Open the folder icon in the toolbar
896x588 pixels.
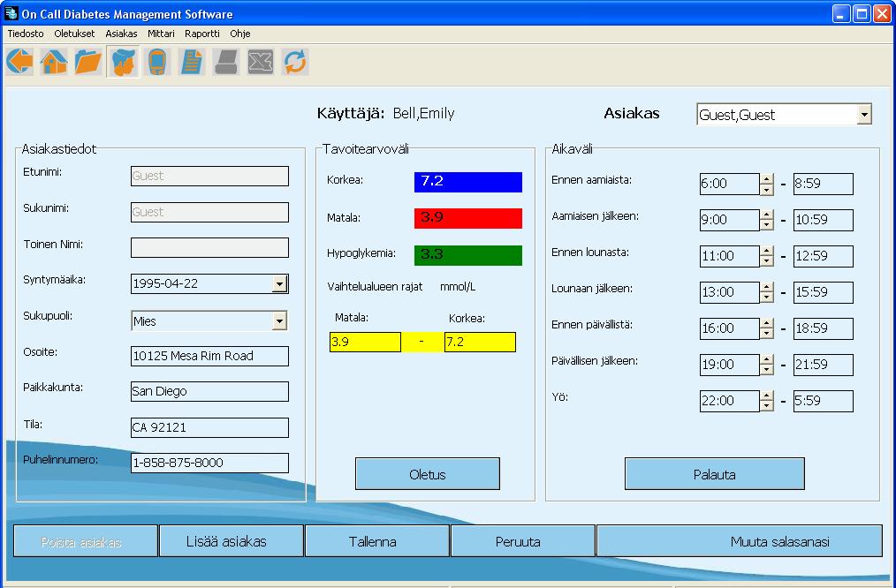pos(88,62)
